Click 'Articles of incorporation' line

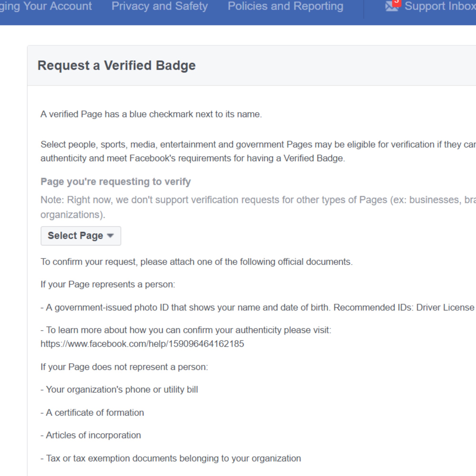[91, 435]
